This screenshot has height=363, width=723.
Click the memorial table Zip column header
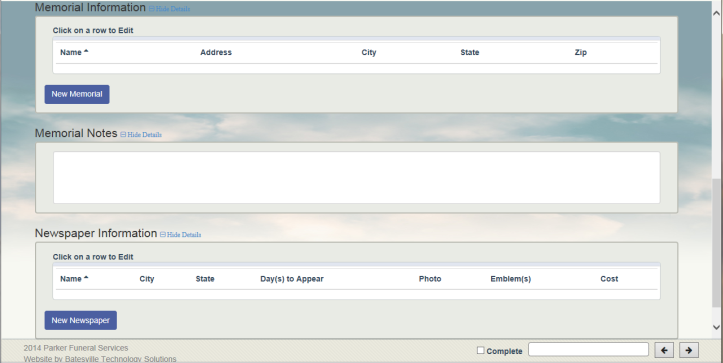pos(581,53)
